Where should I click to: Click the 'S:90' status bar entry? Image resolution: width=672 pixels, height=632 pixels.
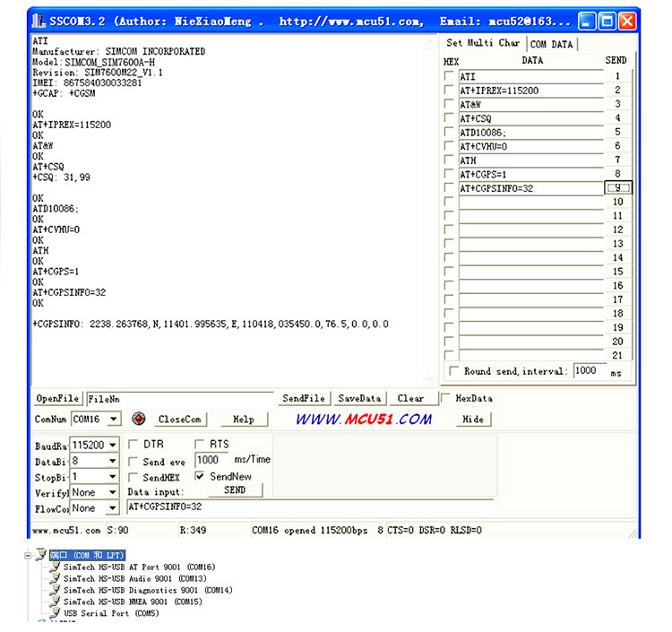(118, 531)
